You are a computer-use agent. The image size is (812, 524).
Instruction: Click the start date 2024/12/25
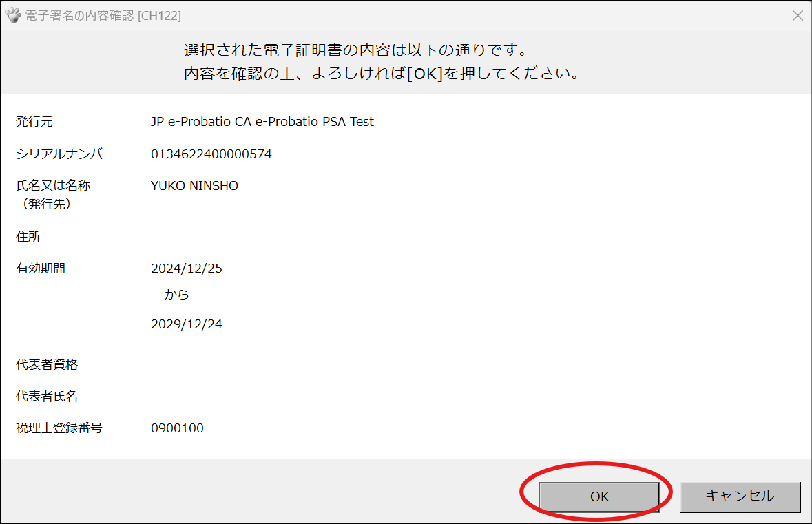click(187, 268)
